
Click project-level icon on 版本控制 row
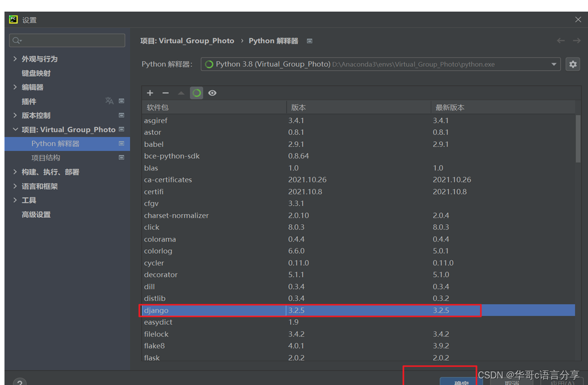[x=122, y=115]
